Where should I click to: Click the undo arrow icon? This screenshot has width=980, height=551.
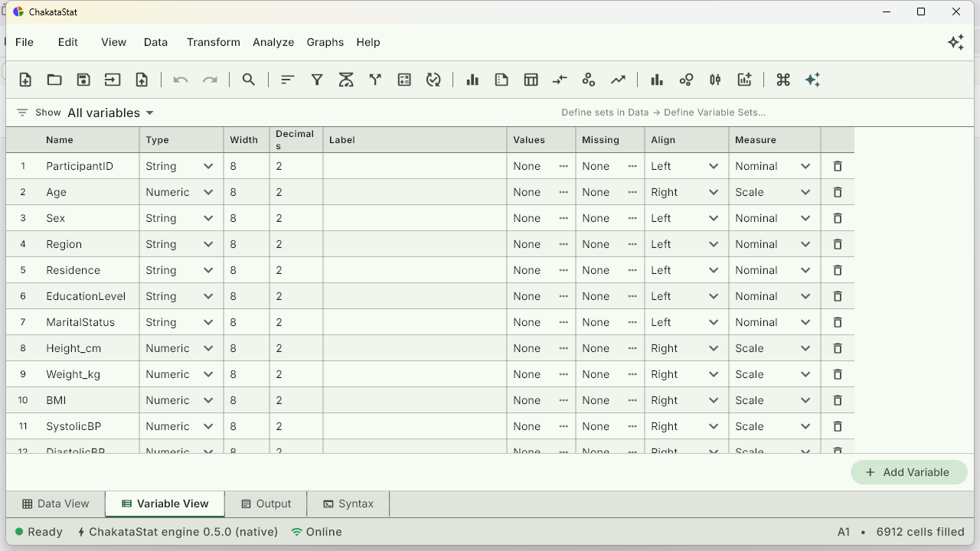(181, 80)
